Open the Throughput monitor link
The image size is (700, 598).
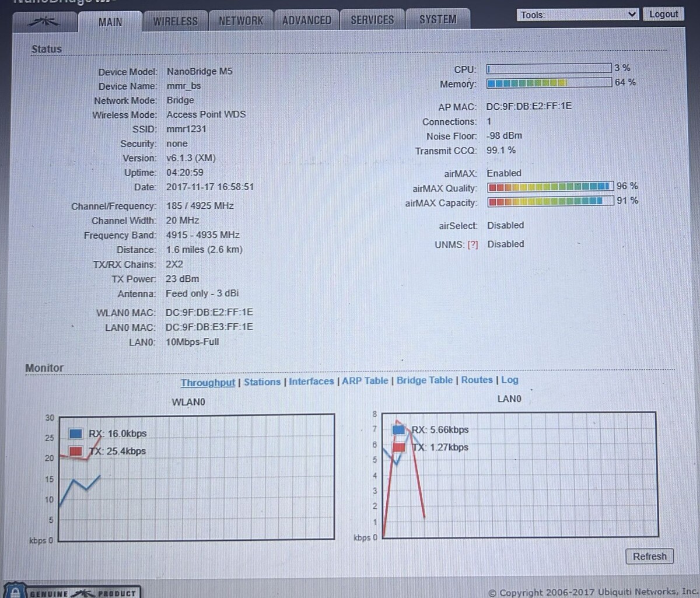[208, 382]
